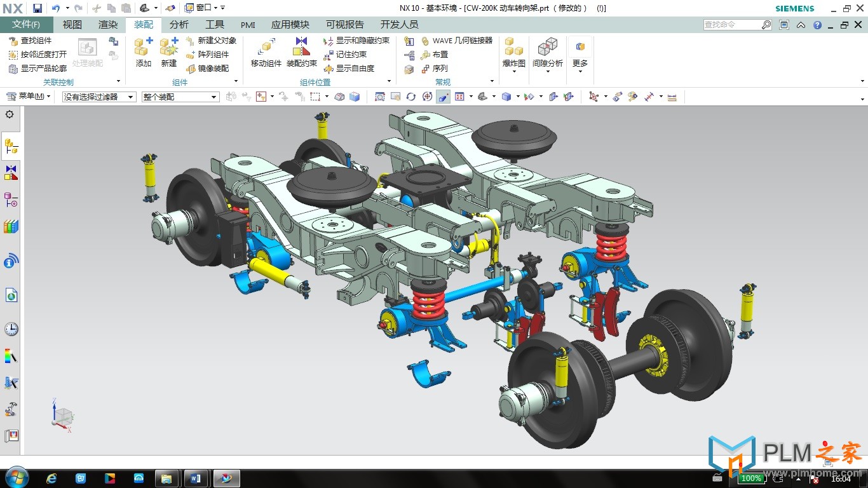
Task: Open File Explorer folder on taskbar
Action: click(166, 478)
